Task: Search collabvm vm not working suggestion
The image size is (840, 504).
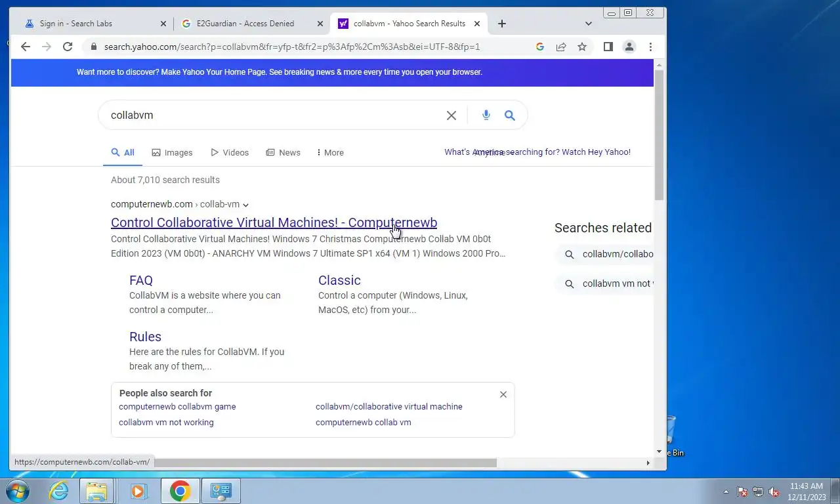Action: point(166,422)
